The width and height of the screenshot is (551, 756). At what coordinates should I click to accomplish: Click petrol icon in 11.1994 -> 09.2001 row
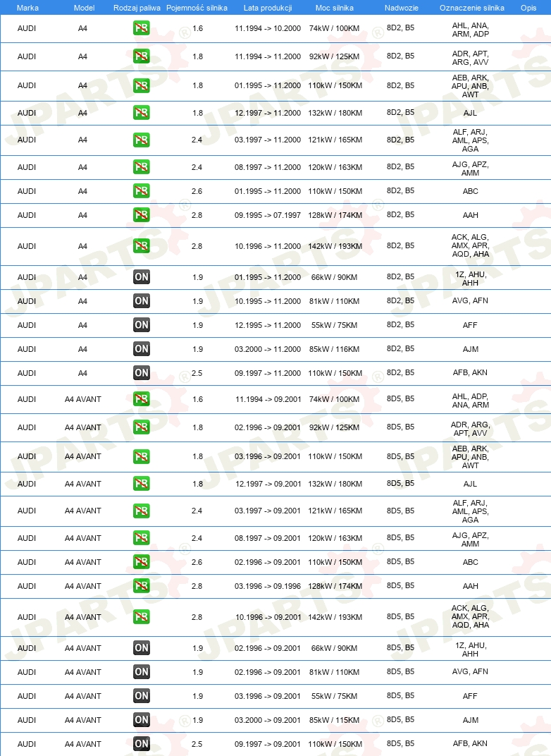[141, 399]
